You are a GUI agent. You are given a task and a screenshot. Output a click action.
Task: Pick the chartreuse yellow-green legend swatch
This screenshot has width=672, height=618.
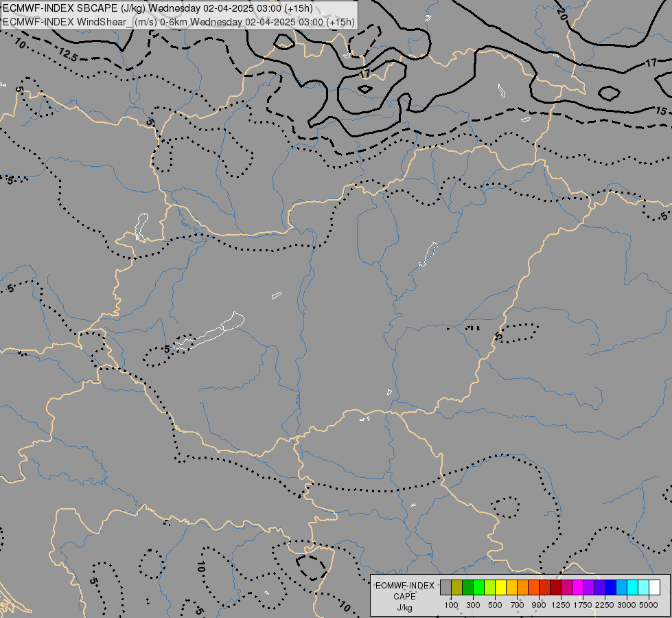click(x=490, y=587)
